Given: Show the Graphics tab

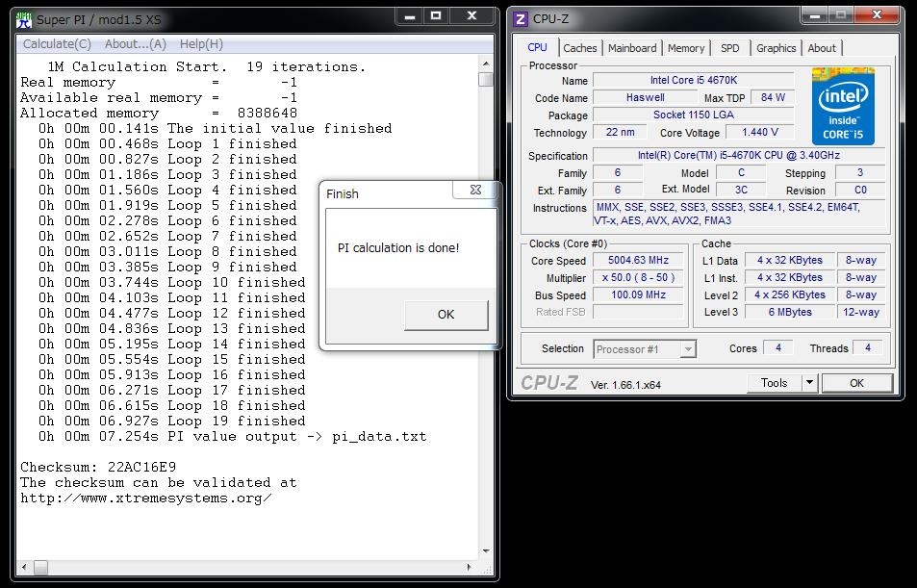Looking at the screenshot, I should coord(776,48).
